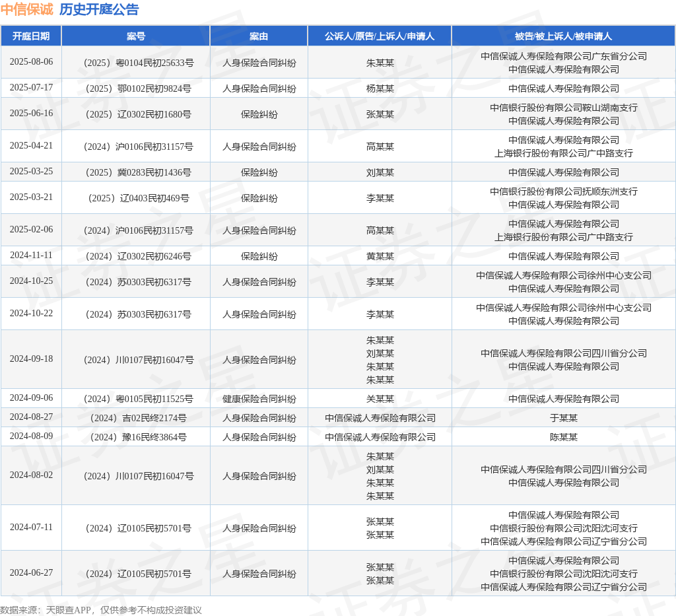
Task: Click 保险纠纷 cell in 2025-06-16 row
Action: pos(259,114)
